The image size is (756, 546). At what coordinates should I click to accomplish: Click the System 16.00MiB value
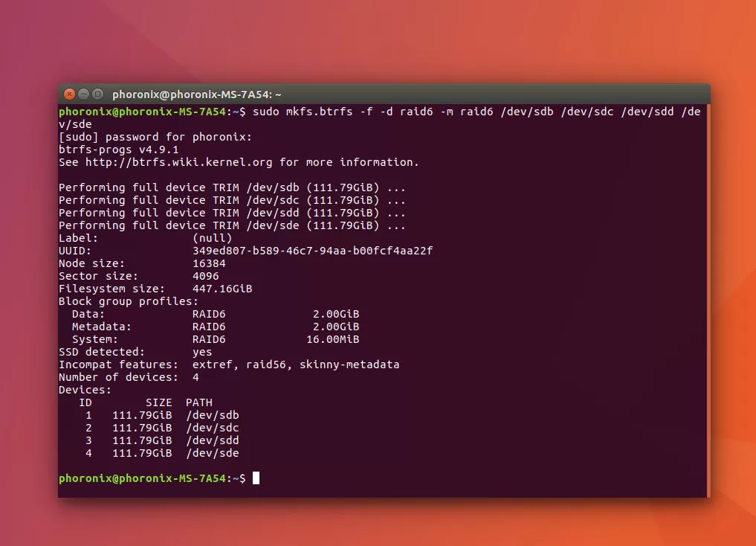click(x=333, y=339)
